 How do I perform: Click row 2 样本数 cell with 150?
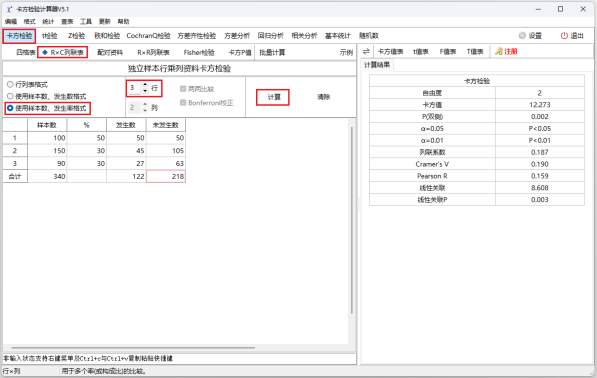point(47,151)
